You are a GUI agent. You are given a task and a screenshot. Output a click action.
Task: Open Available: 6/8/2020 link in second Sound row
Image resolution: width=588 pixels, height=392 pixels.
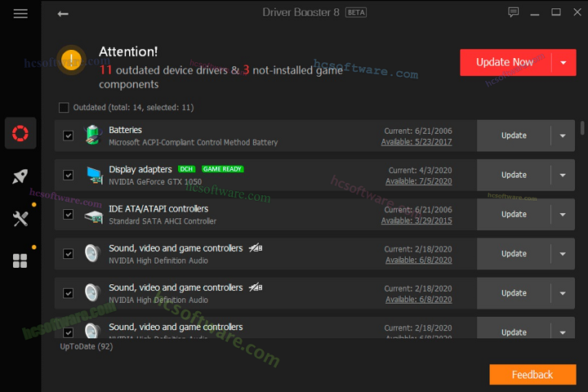coord(418,300)
